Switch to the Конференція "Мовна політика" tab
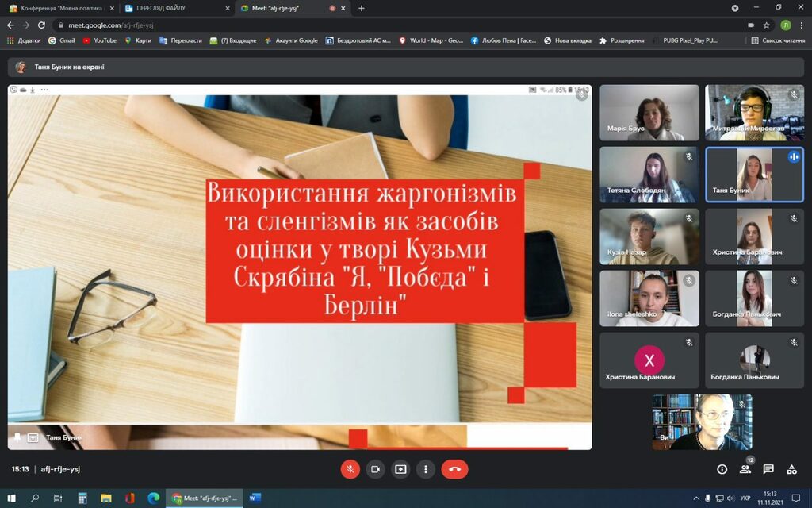This screenshot has height=508, width=812. 61,8
